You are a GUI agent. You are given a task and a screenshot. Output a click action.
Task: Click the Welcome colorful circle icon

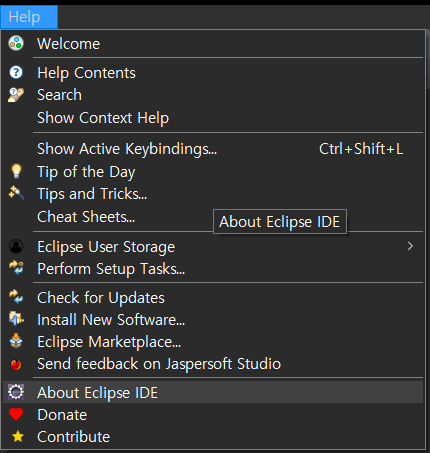[16, 43]
